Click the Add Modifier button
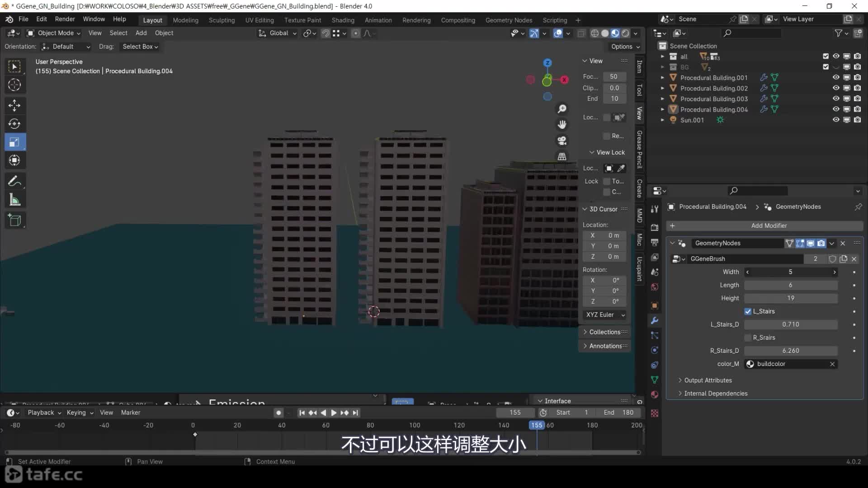 tap(769, 225)
